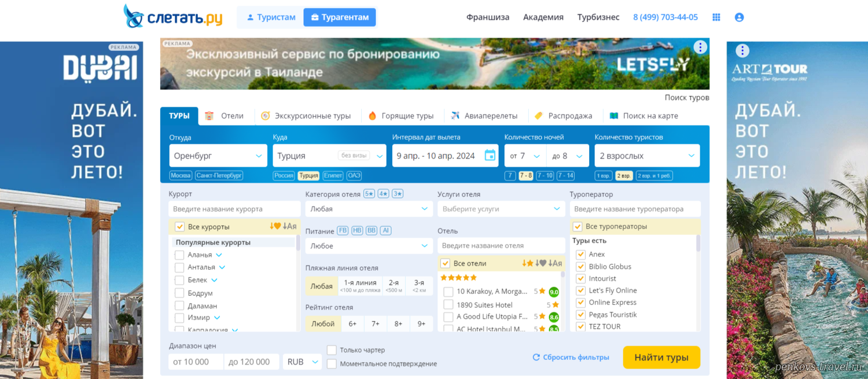Sort hotels by popularity heart icon
Image resolution: width=868 pixels, height=379 pixels.
pos(540,263)
